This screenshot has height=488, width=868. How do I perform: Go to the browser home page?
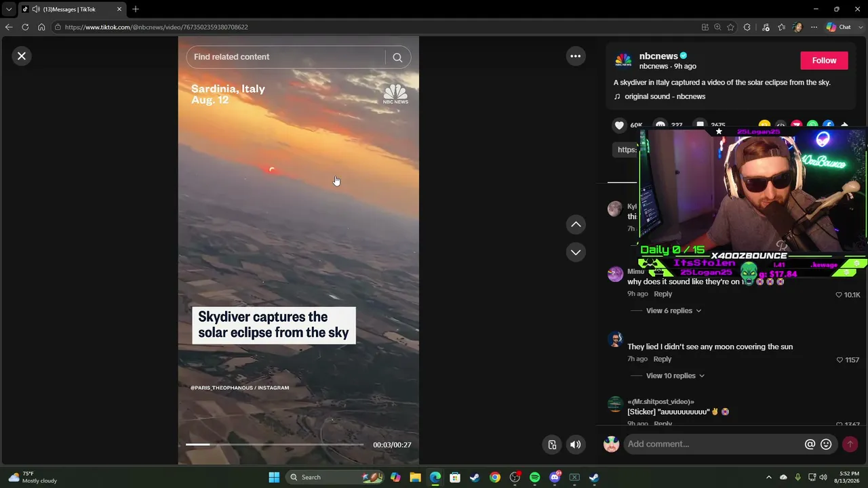pos(41,27)
